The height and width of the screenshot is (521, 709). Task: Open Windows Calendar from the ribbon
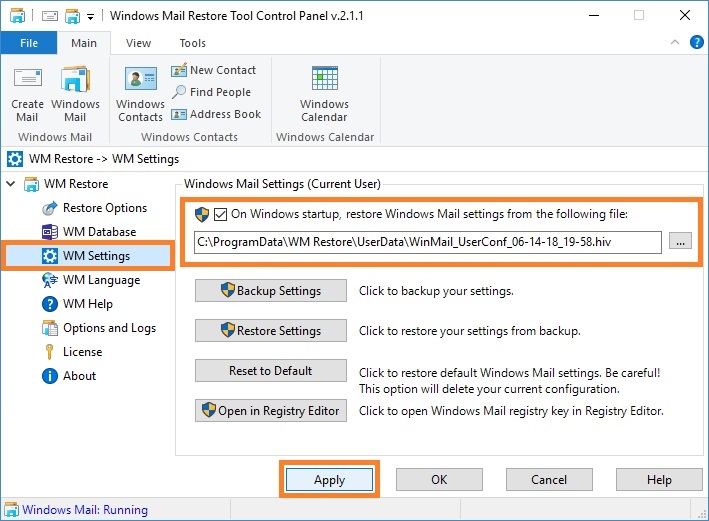pyautogui.click(x=324, y=95)
